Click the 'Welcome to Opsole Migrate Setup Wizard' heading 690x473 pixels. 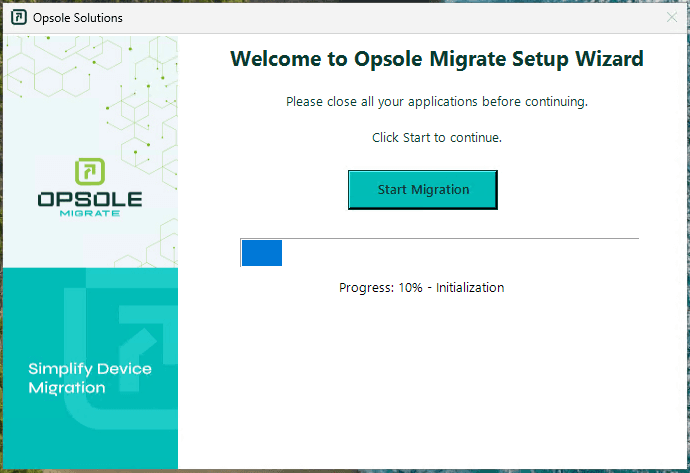(437, 59)
